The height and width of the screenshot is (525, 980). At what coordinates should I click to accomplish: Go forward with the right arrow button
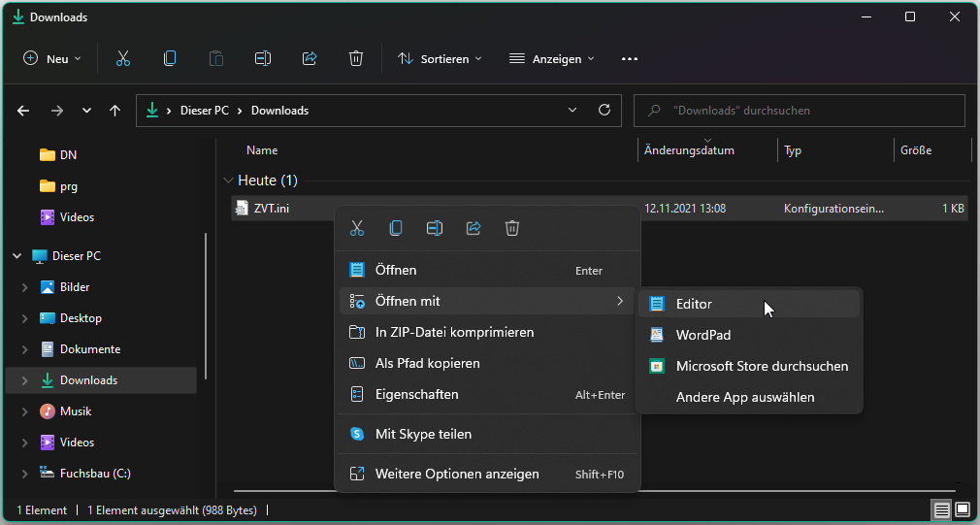tap(57, 111)
